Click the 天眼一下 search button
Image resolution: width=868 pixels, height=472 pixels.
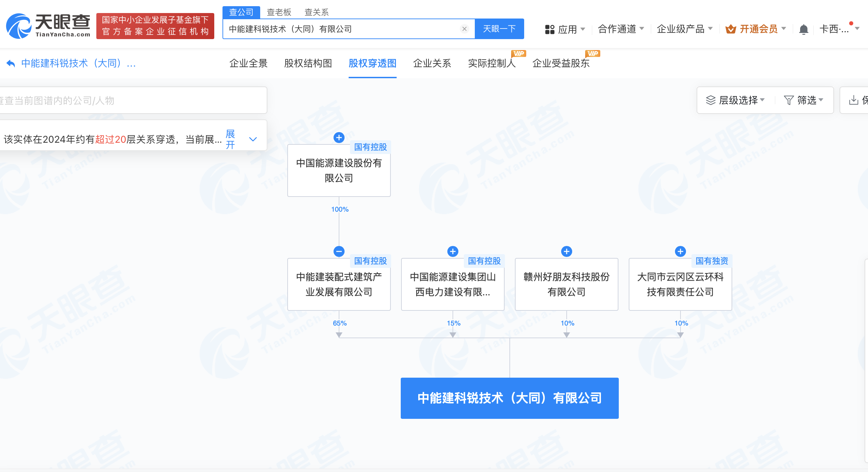499,29
